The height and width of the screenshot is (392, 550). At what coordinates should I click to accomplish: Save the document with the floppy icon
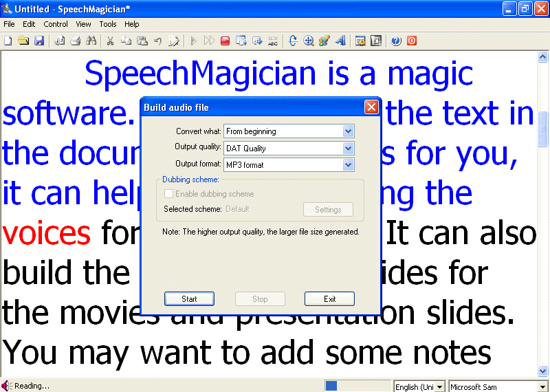point(39,41)
